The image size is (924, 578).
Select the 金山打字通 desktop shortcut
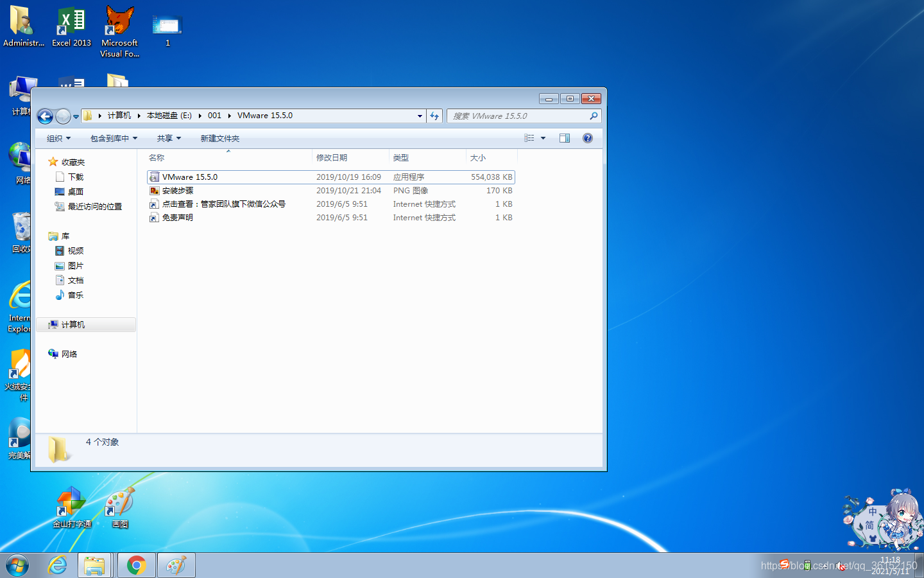tap(72, 507)
